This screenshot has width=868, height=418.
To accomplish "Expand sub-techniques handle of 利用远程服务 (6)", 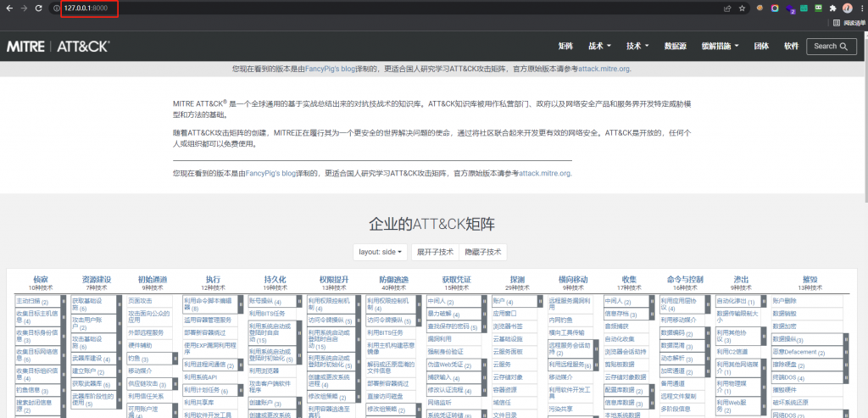I will (598, 365).
